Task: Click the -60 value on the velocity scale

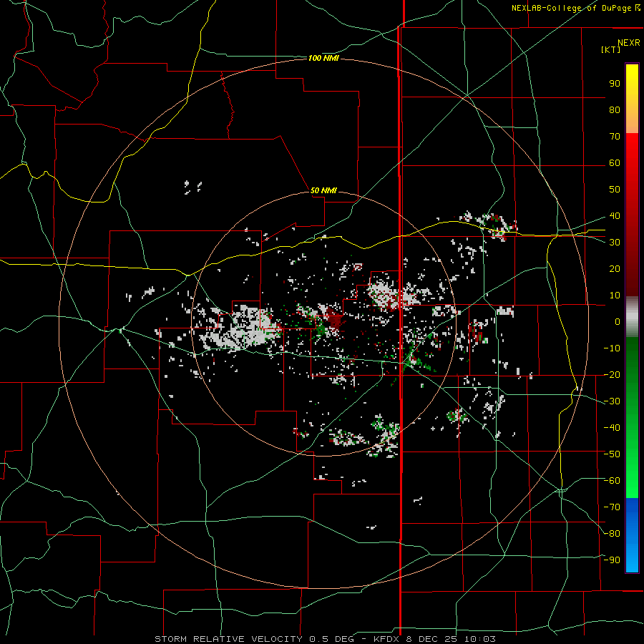Action: click(x=612, y=481)
